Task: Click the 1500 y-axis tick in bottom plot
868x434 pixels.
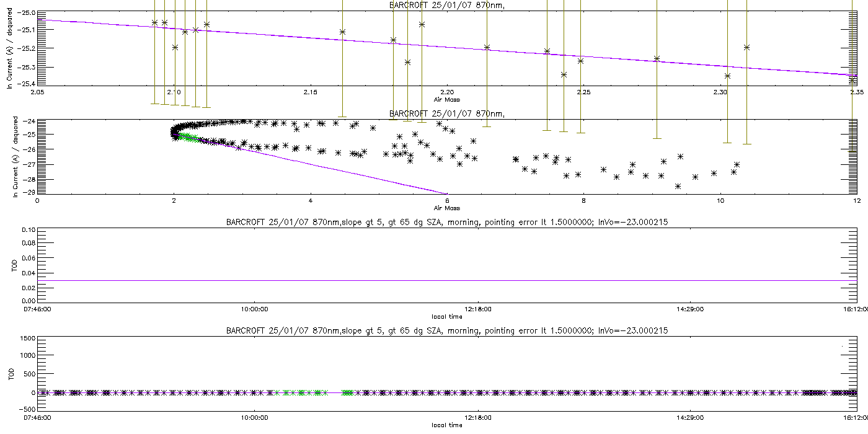Action: click(x=26, y=339)
